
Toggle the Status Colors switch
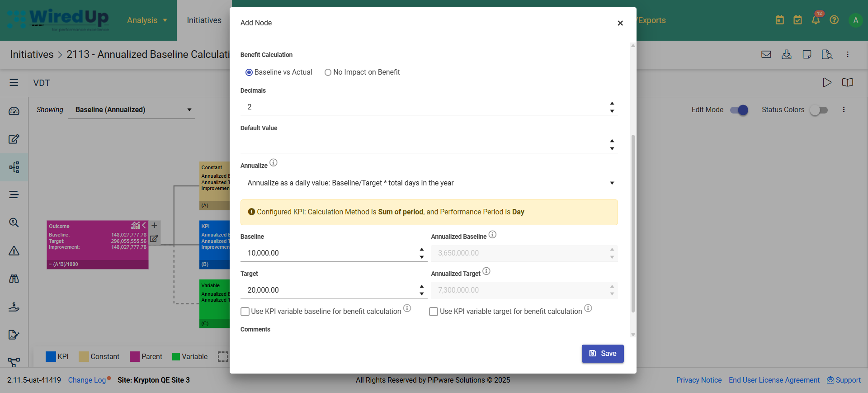(819, 110)
